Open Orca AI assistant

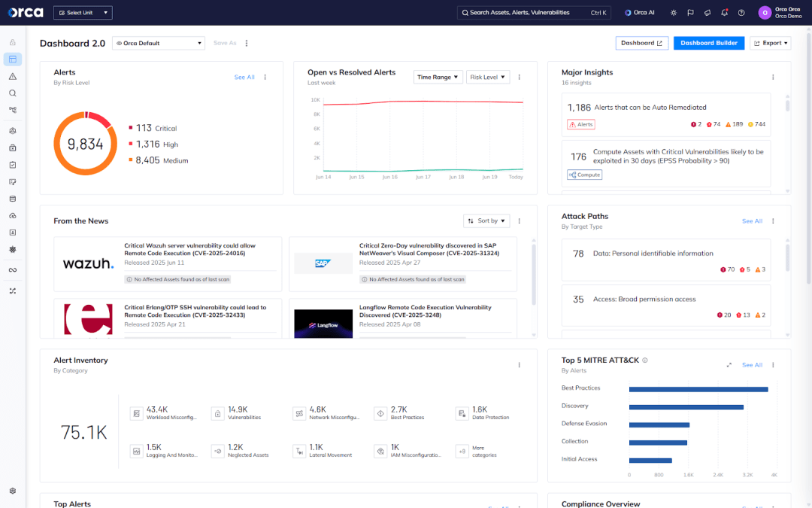pos(640,13)
